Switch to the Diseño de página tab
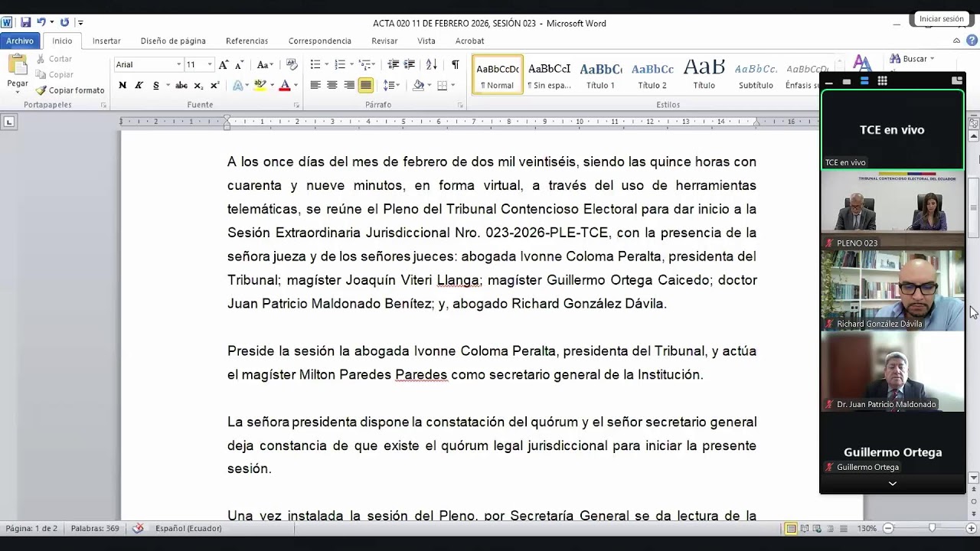This screenshot has width=980, height=551. pos(173,41)
